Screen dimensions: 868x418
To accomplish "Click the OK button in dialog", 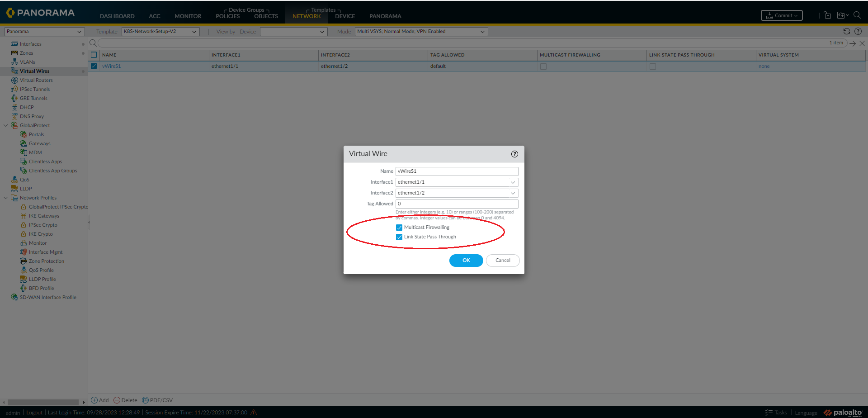I will (466, 261).
